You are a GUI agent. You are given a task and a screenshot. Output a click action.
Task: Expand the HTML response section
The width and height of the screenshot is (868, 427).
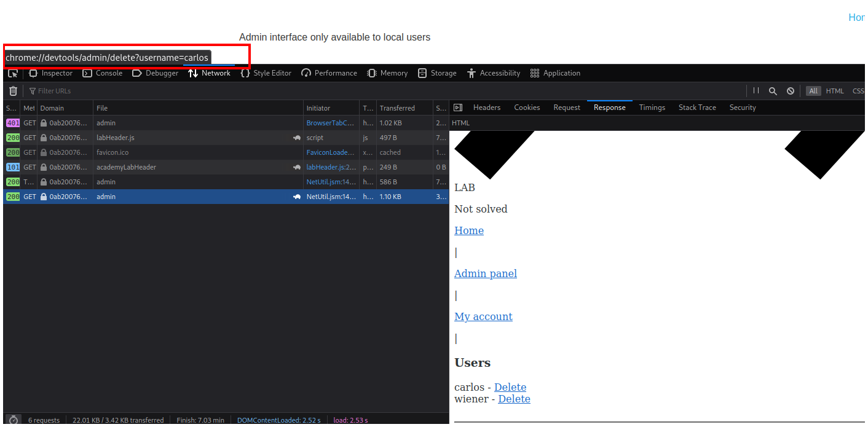click(x=461, y=123)
